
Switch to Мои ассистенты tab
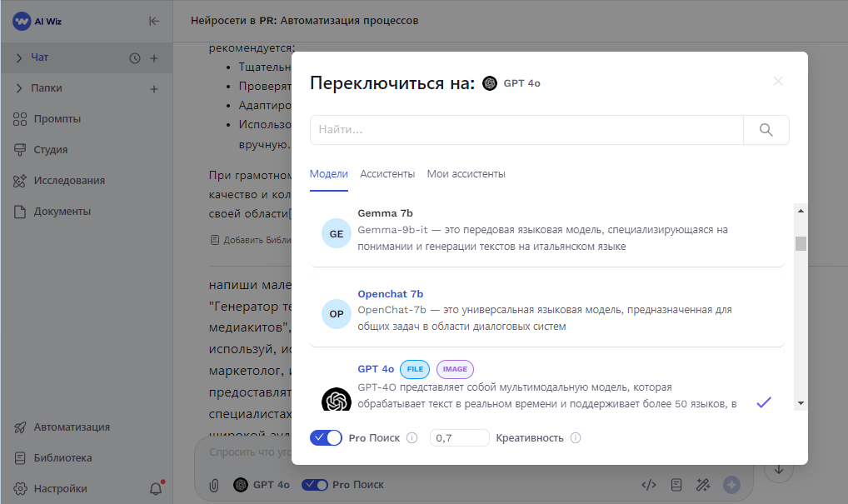point(466,174)
